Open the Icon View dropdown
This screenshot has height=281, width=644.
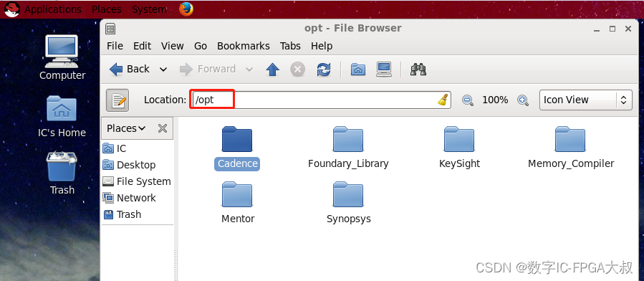[x=585, y=100]
